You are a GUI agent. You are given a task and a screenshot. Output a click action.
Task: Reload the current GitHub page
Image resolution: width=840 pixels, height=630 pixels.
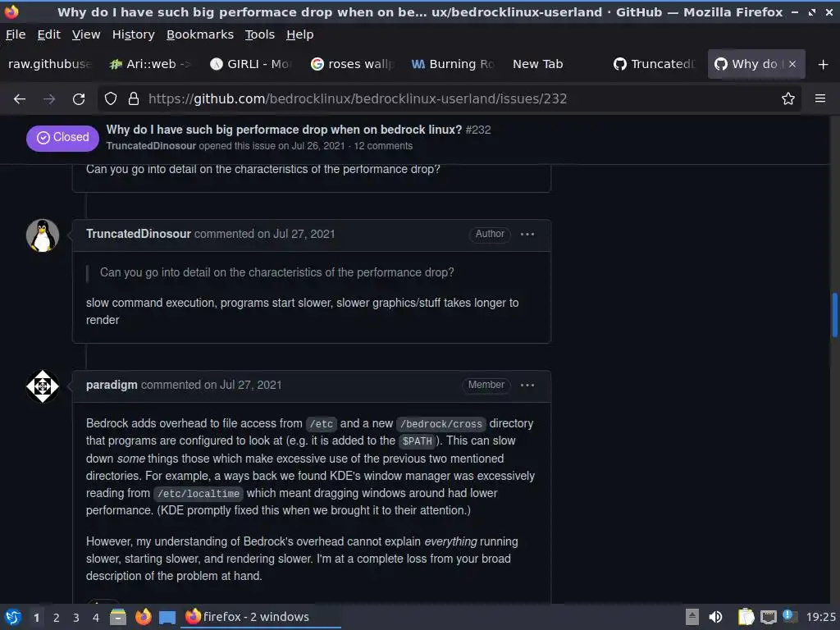pyautogui.click(x=79, y=98)
